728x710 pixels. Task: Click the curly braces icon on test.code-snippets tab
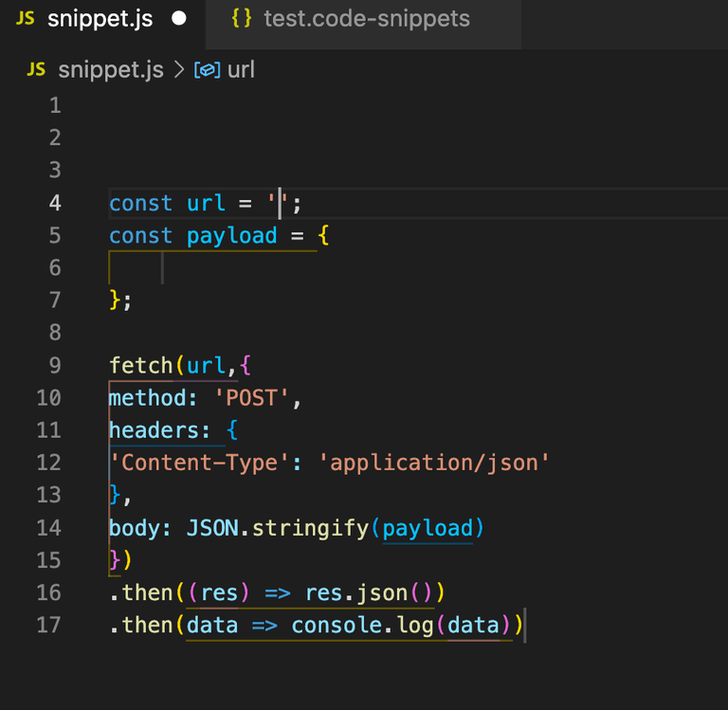pos(242,19)
